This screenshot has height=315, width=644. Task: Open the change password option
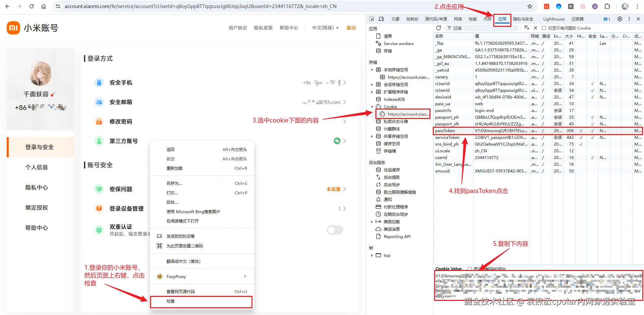220,122
